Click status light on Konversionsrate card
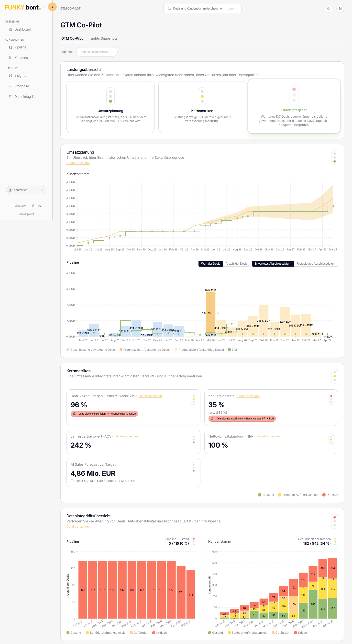This screenshot has height=644, width=352. [331, 399]
